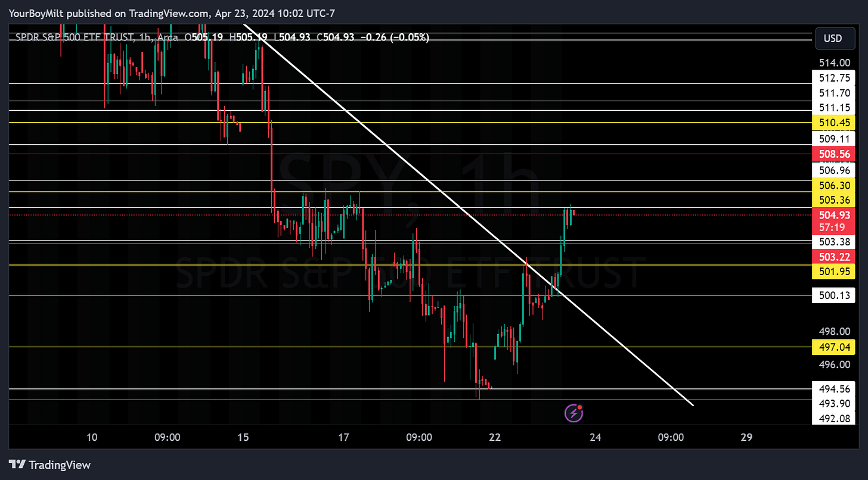
Task: Click the 509.11 price label
Action: point(833,139)
